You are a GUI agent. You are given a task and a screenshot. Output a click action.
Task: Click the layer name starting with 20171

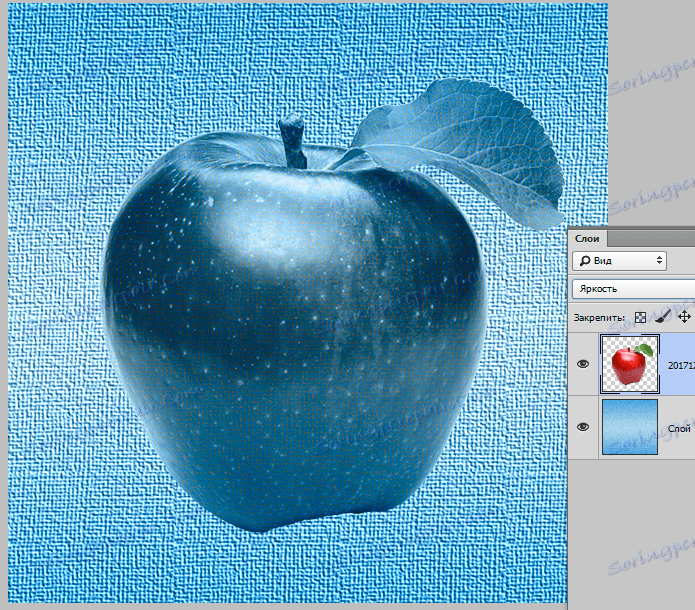[681, 365]
